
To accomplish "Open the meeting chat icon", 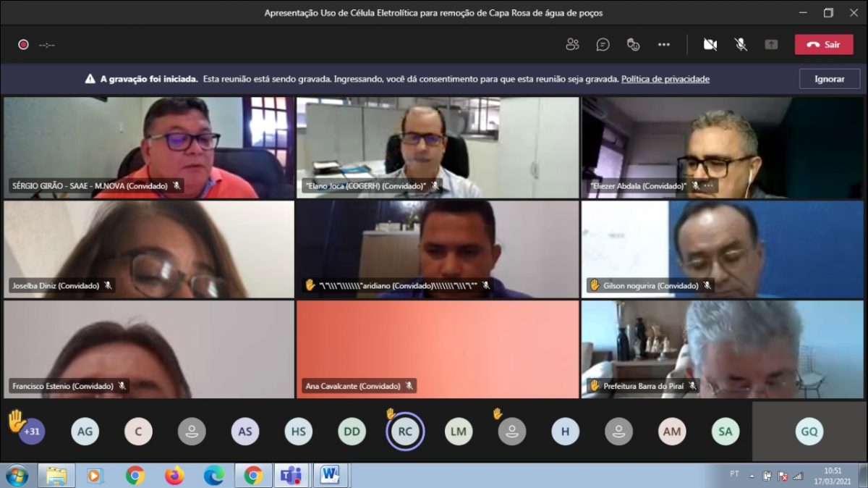I will coord(603,45).
